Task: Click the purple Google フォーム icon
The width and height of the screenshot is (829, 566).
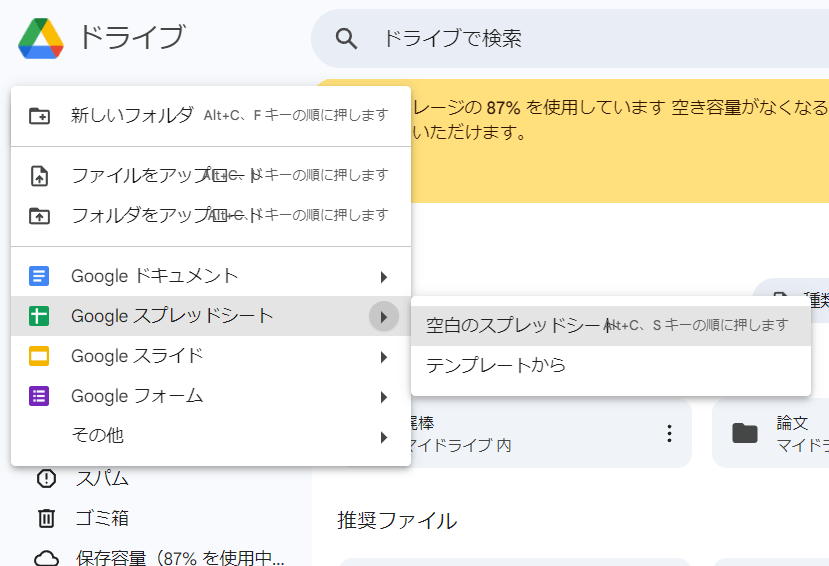Action: click(x=39, y=396)
